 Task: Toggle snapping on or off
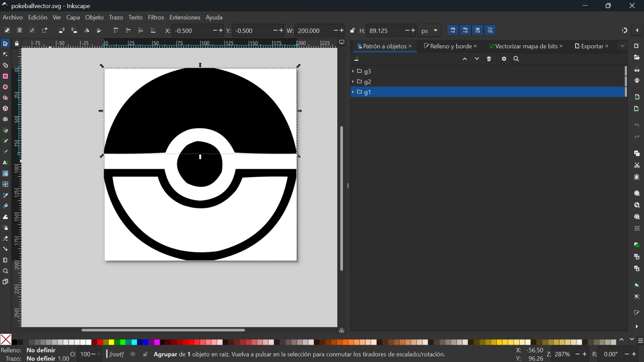tap(624, 31)
